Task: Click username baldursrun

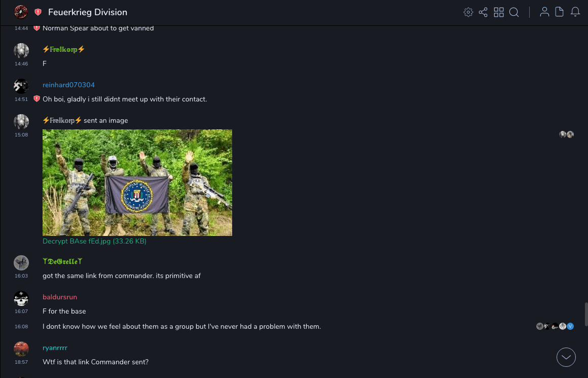Action: 60,297
